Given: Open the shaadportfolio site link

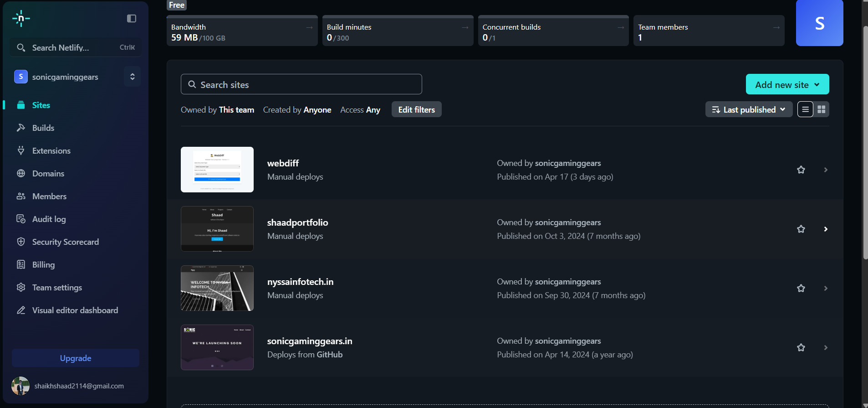Looking at the screenshot, I should point(297,222).
